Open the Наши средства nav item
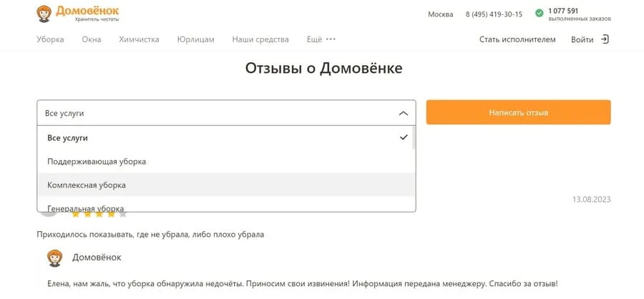The image size is (644, 299). tap(260, 39)
